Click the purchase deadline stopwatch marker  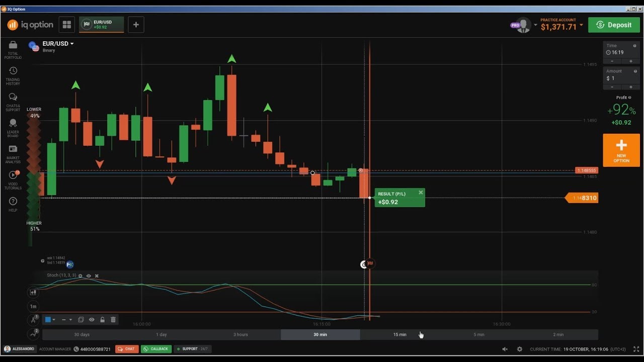pos(364,264)
